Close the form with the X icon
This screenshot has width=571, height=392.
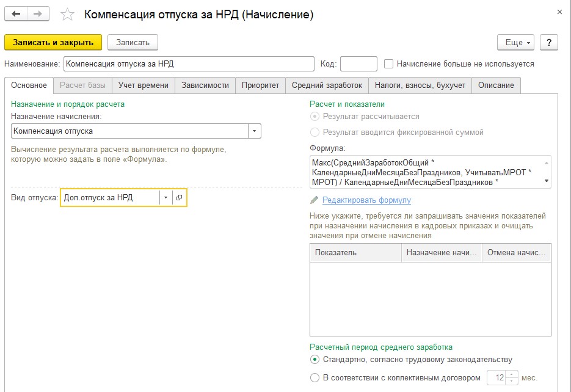click(x=560, y=12)
